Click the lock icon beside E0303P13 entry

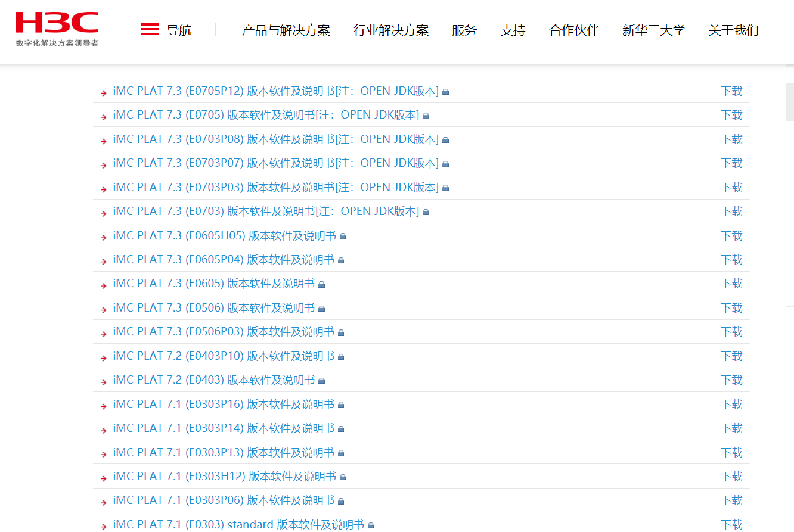tap(341, 453)
